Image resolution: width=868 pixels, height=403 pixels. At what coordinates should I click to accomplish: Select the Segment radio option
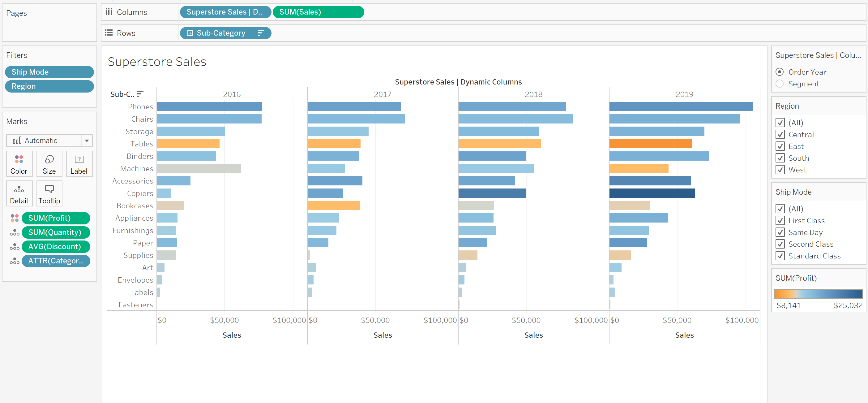(x=779, y=84)
